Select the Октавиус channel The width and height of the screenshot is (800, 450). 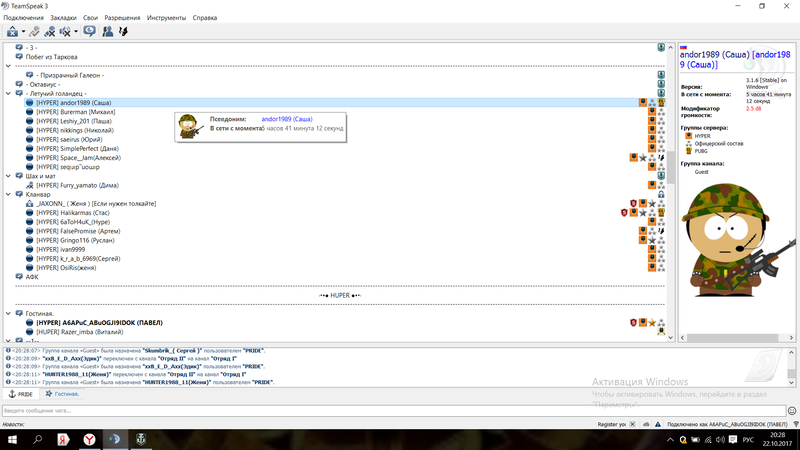click(x=43, y=84)
